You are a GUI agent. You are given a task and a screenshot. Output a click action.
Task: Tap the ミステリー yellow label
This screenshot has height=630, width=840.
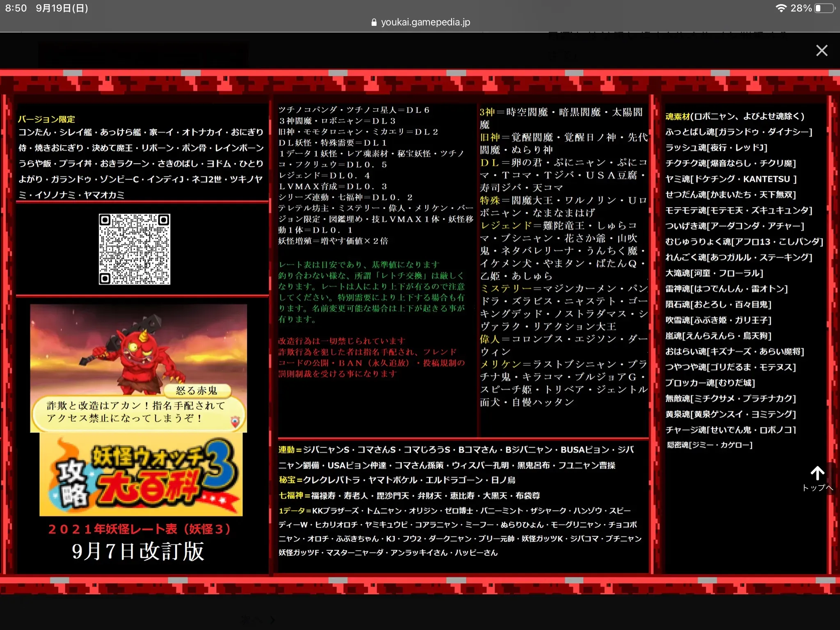[506, 288]
